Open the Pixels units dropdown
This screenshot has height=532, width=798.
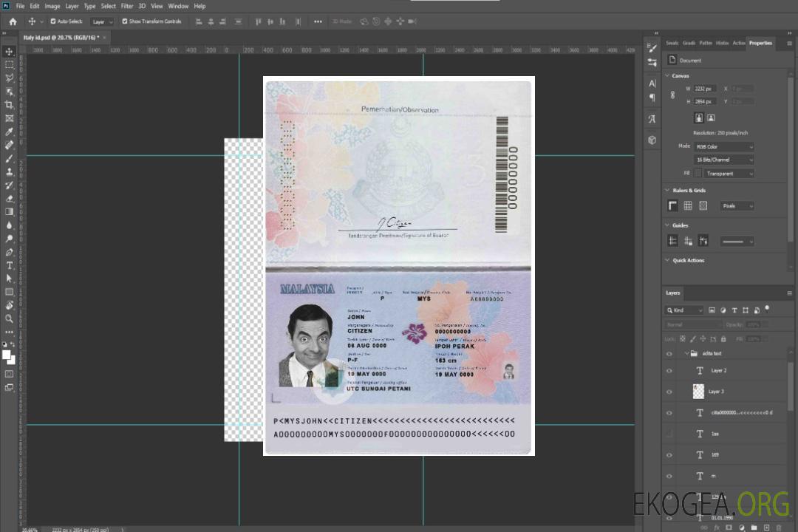737,206
